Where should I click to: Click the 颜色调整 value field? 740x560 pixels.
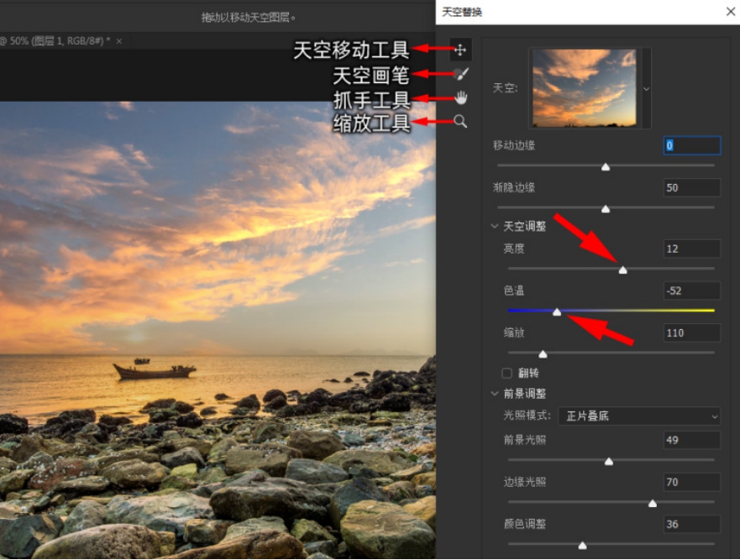[691, 524]
